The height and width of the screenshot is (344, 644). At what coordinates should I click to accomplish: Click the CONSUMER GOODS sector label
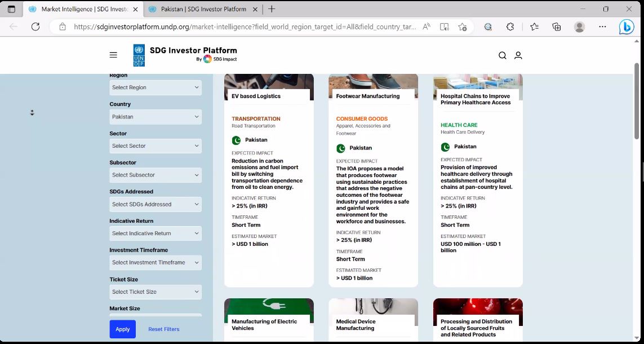coord(362,119)
